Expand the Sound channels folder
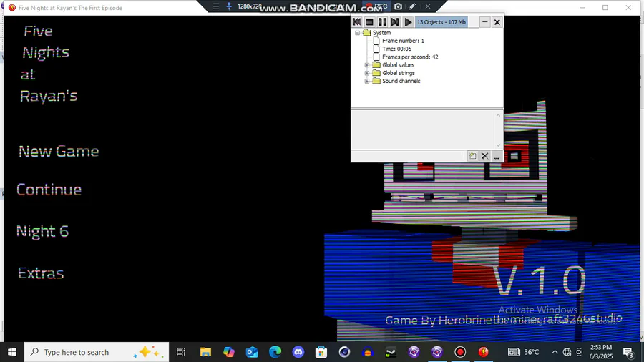 [x=367, y=82]
